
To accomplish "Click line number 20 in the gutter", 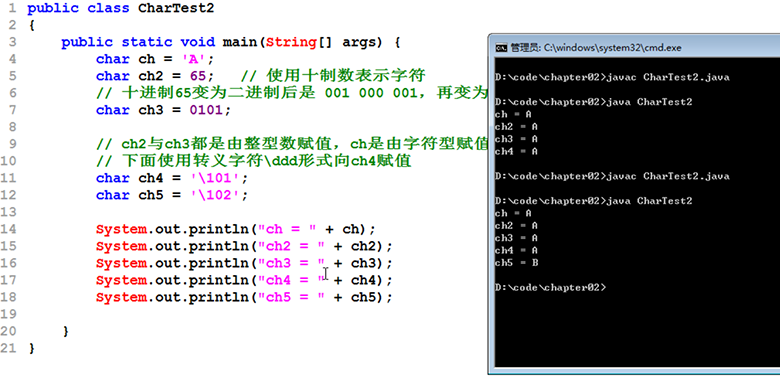I will click(x=8, y=331).
